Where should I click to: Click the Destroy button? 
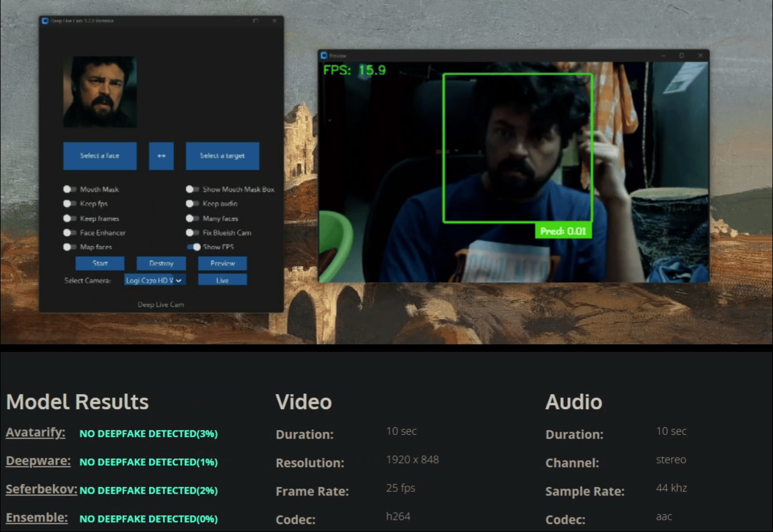[x=161, y=264]
